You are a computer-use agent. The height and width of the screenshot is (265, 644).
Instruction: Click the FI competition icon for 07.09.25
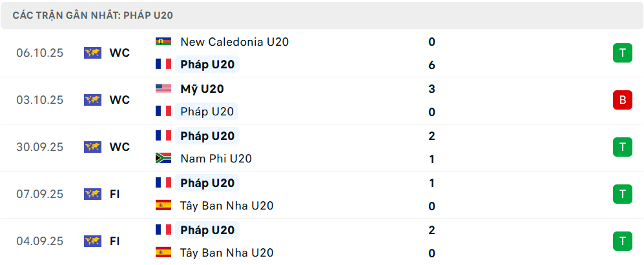[92, 194]
